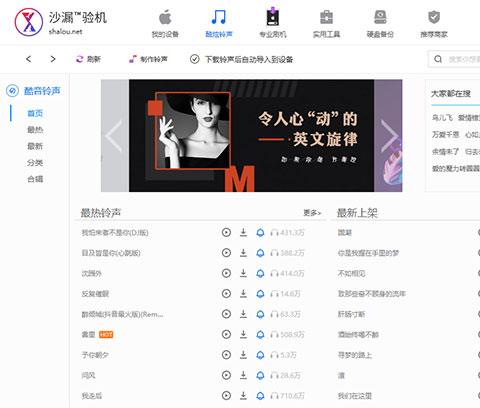Select 酷音铃声 sidebar header
This screenshot has height=408, width=480.
click(x=34, y=91)
